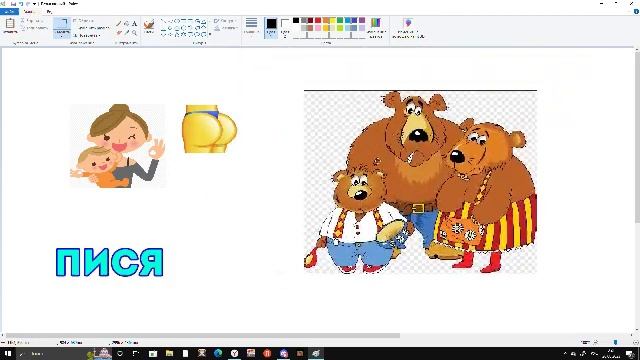Open Paint Help icon
Screen dimensions: 640x360
636,11
